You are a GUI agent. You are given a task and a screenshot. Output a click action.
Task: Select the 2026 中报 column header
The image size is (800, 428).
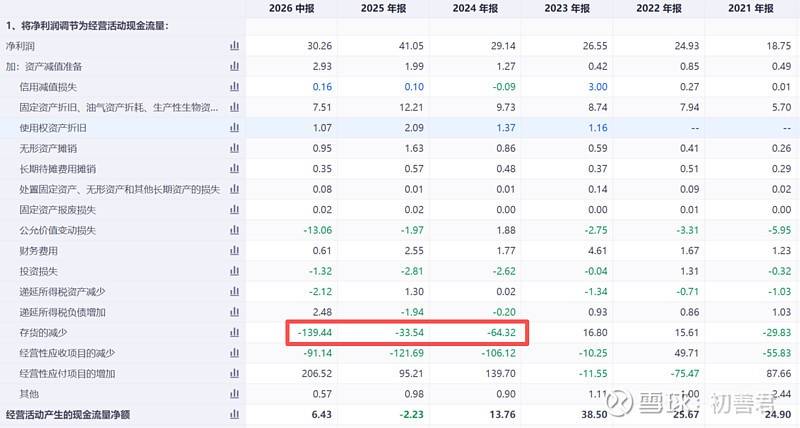tap(291, 8)
